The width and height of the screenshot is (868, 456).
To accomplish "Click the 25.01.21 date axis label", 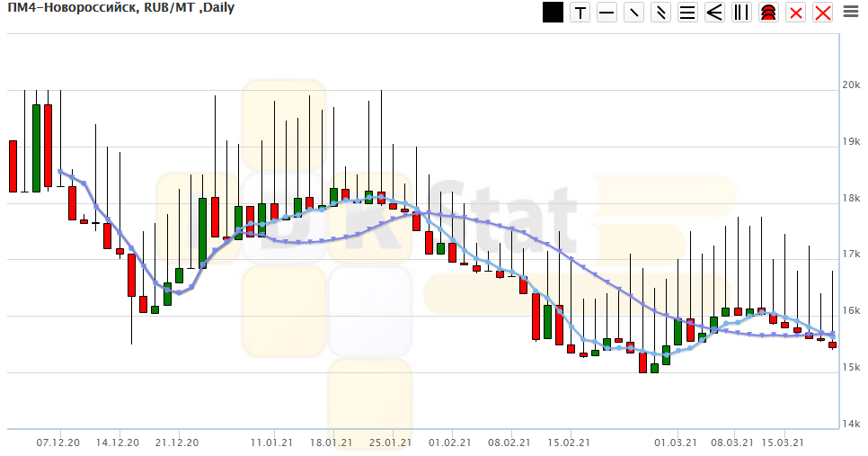I will 391,443.
